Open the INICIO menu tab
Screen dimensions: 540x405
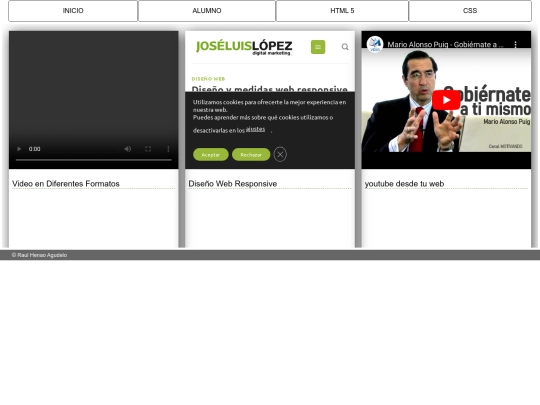tap(73, 11)
